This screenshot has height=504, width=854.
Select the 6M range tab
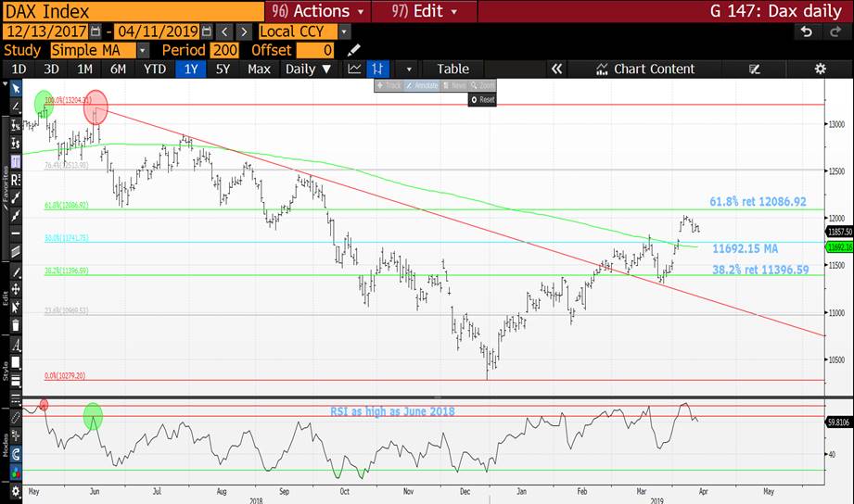coord(118,69)
